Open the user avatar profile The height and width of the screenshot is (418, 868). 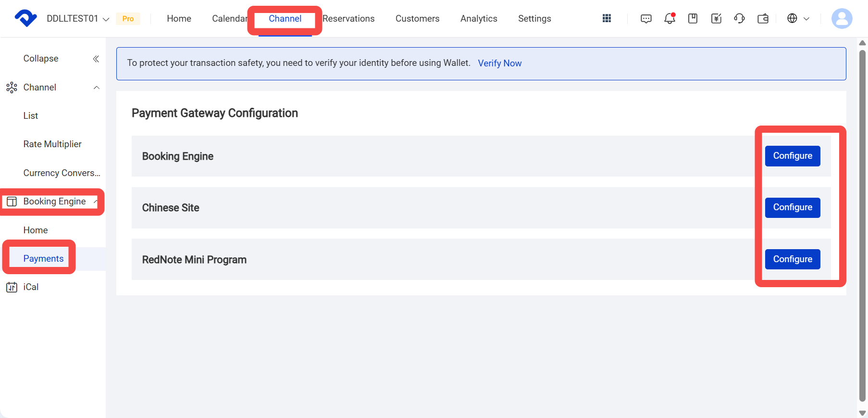(x=842, y=18)
